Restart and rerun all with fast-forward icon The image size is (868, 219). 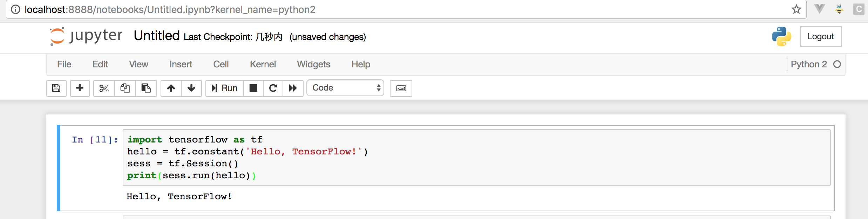click(x=293, y=88)
